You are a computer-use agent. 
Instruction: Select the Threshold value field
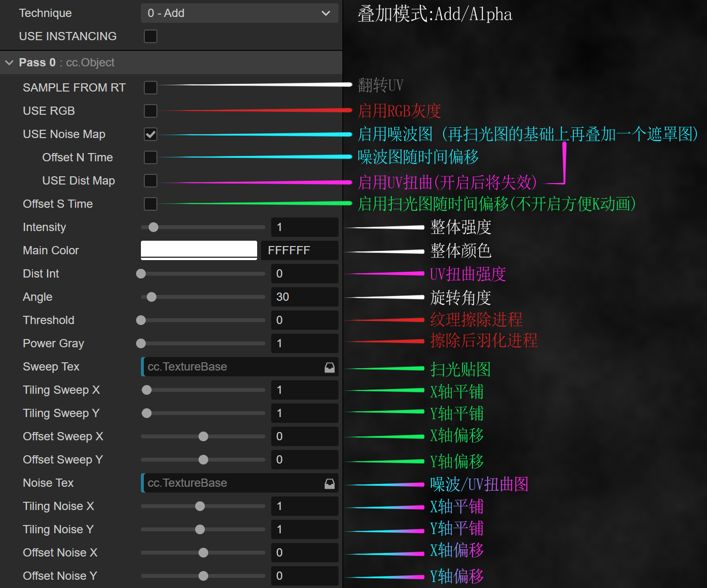pos(304,320)
